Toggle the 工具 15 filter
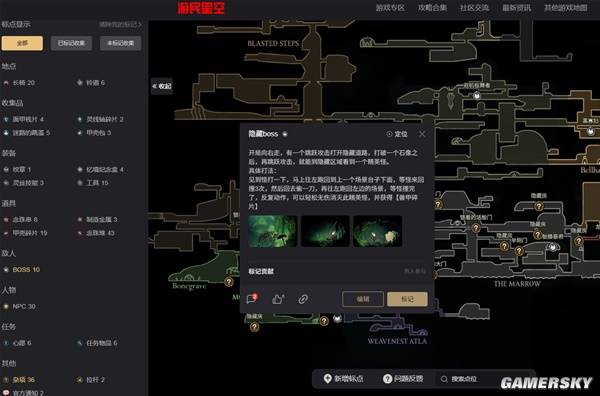Image resolution: width=600 pixels, height=396 pixels. tap(93, 183)
